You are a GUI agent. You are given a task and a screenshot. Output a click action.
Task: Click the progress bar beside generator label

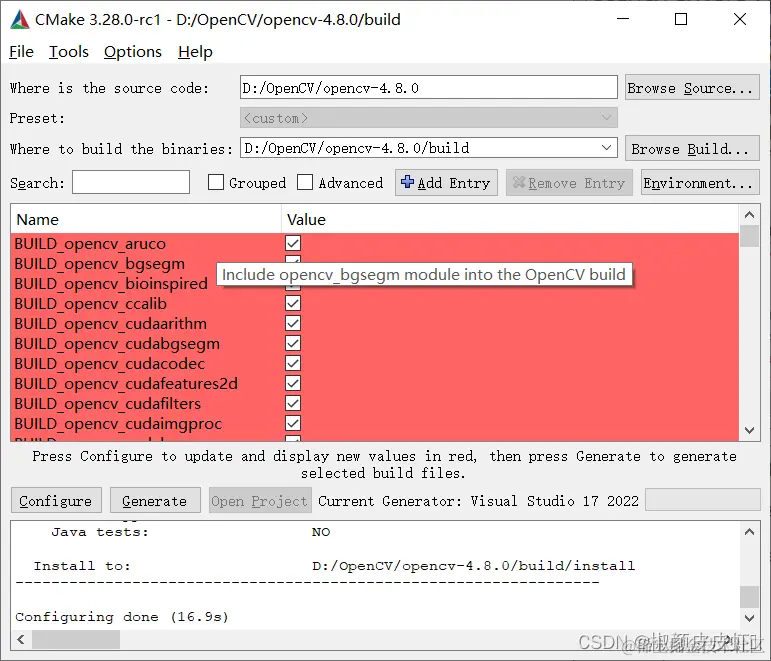click(x=703, y=500)
